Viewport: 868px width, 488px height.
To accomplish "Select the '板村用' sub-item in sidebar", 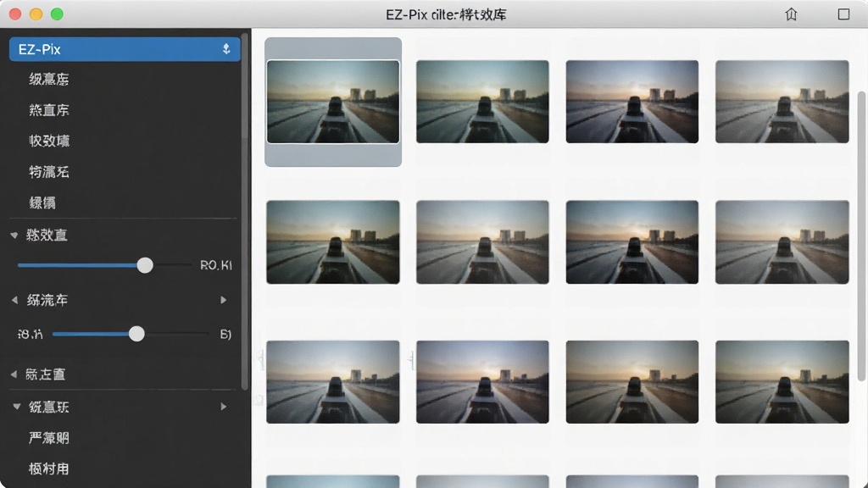I will [49, 469].
